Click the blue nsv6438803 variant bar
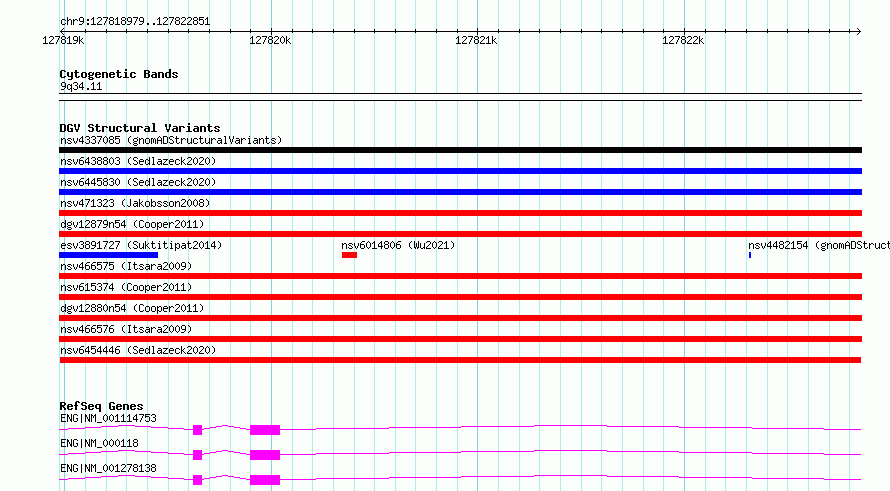The image size is (890, 491). (460, 171)
